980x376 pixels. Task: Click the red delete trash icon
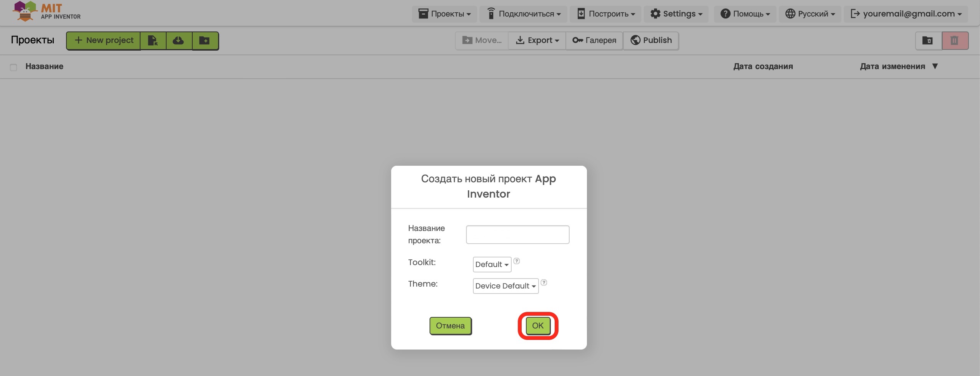coord(955,40)
